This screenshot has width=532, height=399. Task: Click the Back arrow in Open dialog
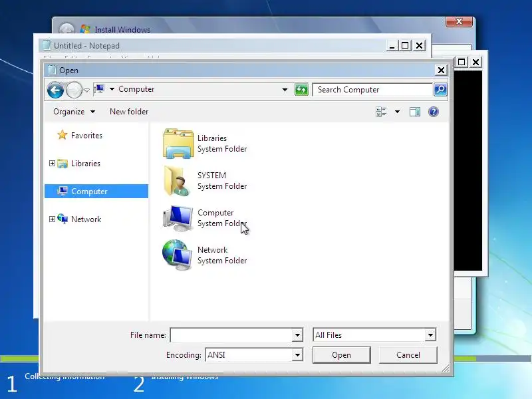(x=55, y=90)
